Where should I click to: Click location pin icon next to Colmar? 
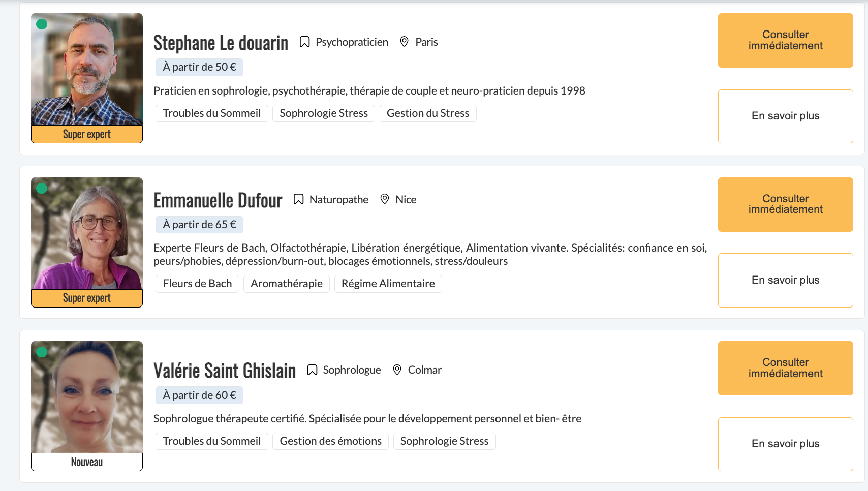pos(397,370)
